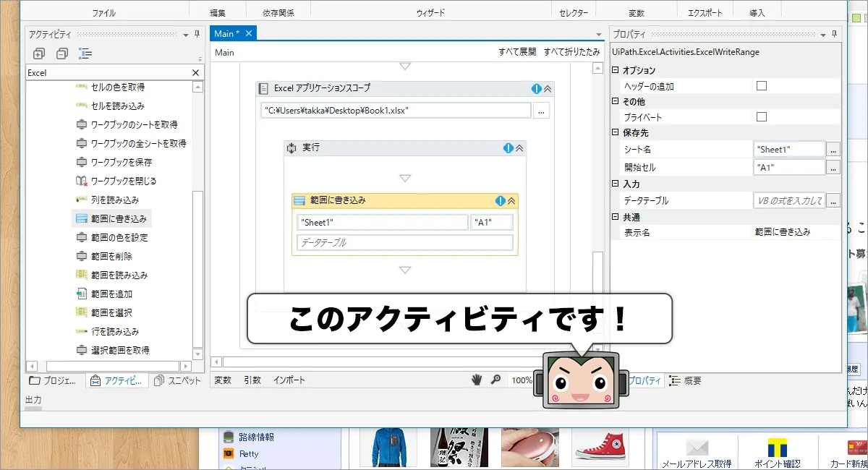Clear the Excel search box with X
The height and width of the screenshot is (470, 868).
[x=195, y=73]
